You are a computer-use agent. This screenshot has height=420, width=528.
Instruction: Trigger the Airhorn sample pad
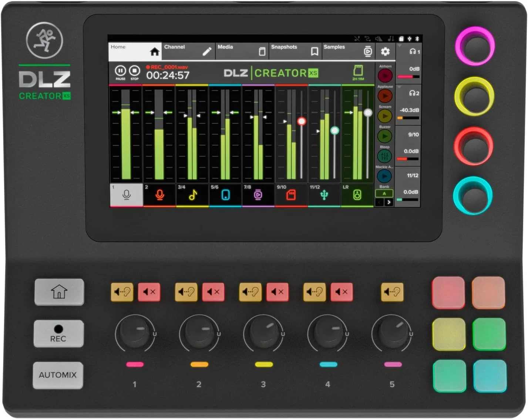click(x=385, y=76)
